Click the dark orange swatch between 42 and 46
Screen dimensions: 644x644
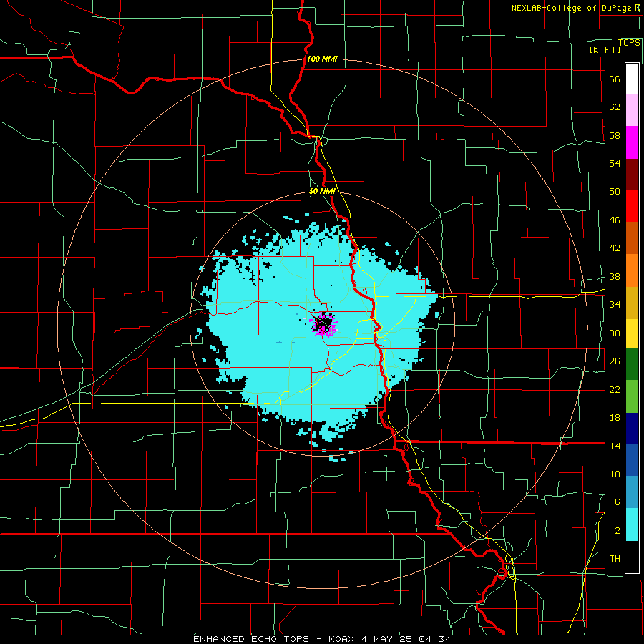click(x=632, y=238)
